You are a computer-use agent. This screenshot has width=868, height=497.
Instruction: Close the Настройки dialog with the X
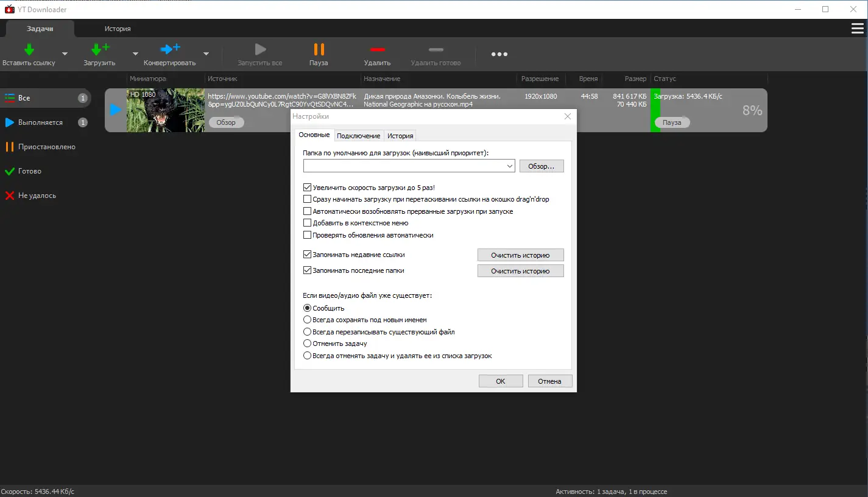click(x=568, y=116)
